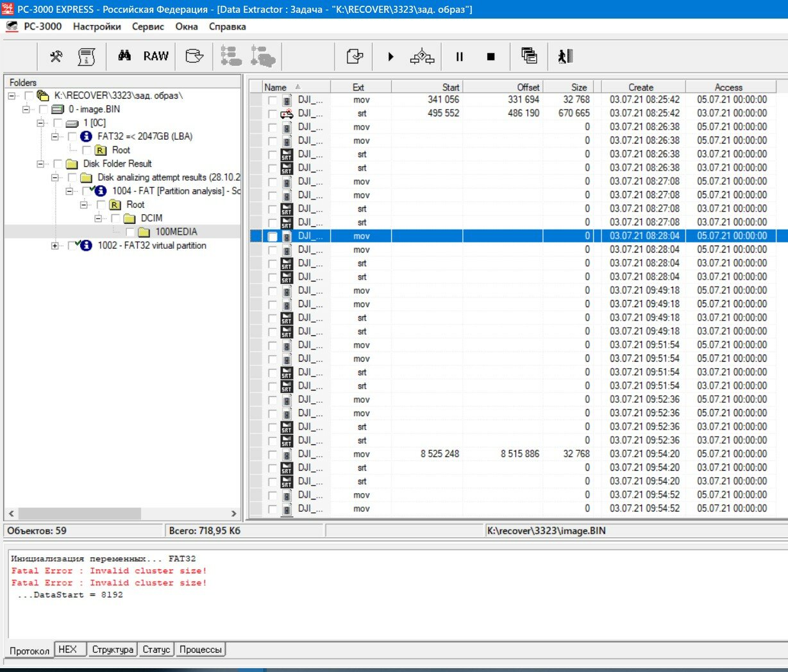
Task: Tick the checkbox for DCIM folder
Action: point(115,219)
